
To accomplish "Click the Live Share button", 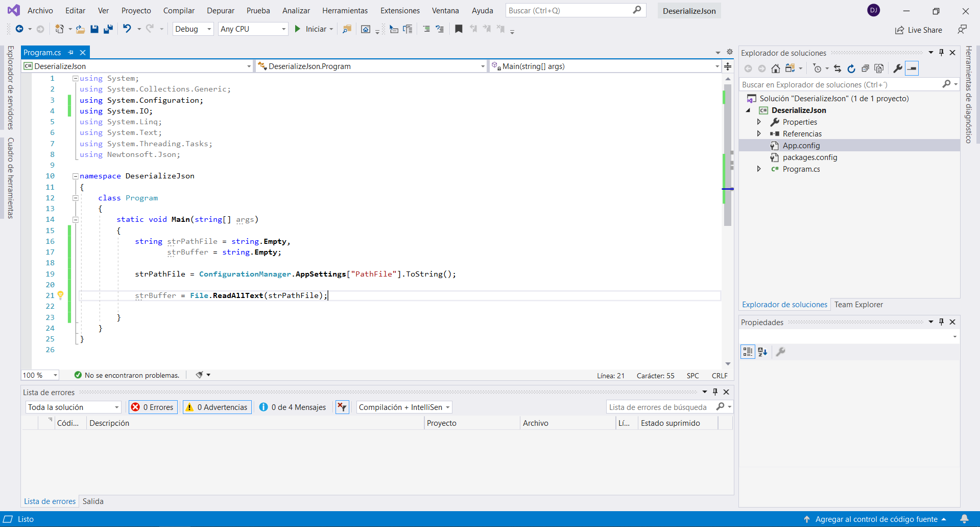I will point(919,30).
